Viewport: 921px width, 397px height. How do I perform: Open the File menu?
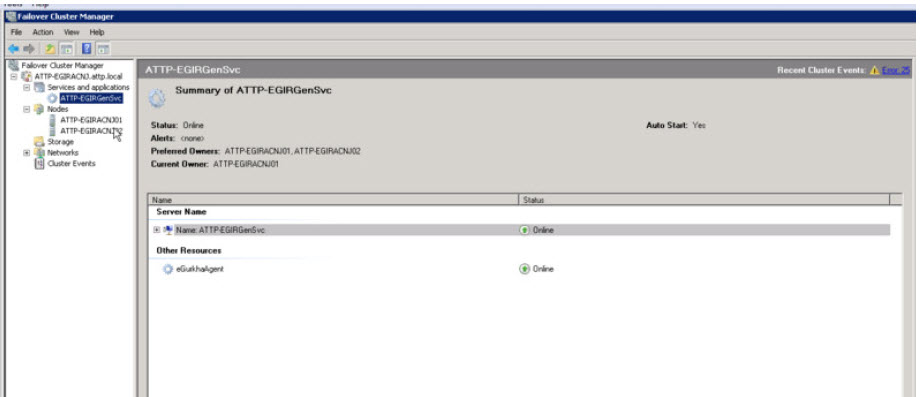16,32
